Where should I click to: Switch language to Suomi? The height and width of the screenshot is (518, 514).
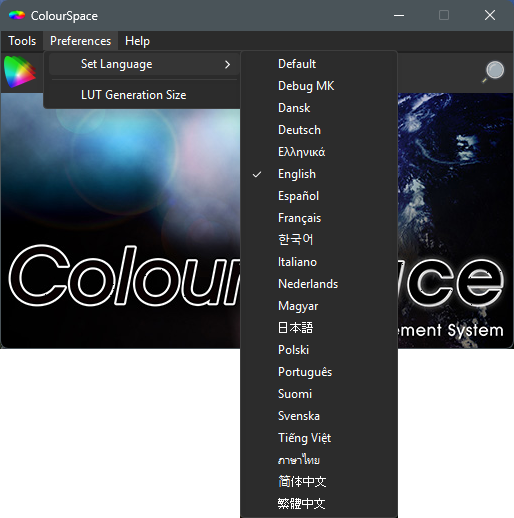pos(319,394)
